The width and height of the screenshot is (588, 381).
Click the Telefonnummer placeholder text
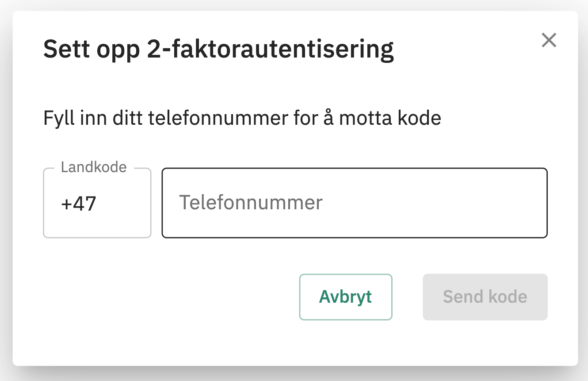[x=251, y=203]
